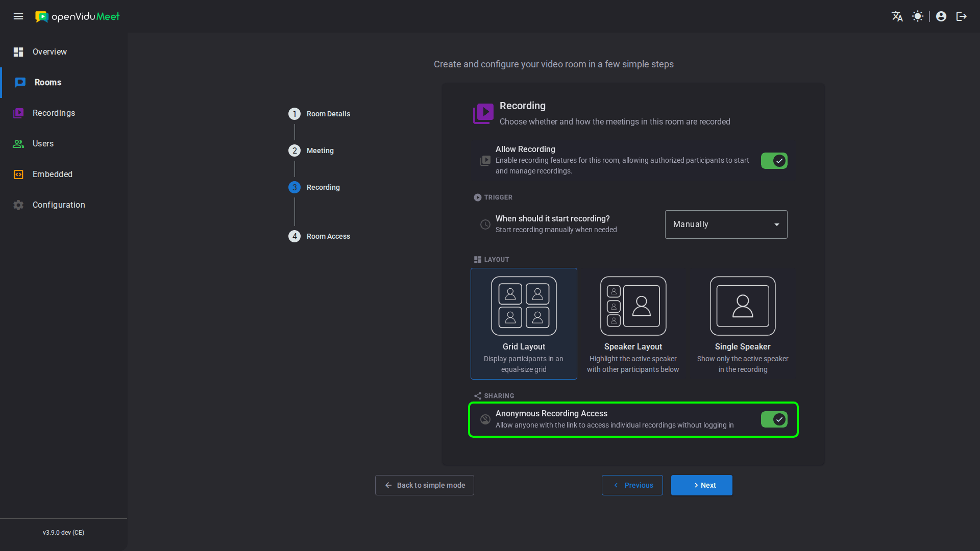Disable the Allow Recording toggle

tap(774, 161)
